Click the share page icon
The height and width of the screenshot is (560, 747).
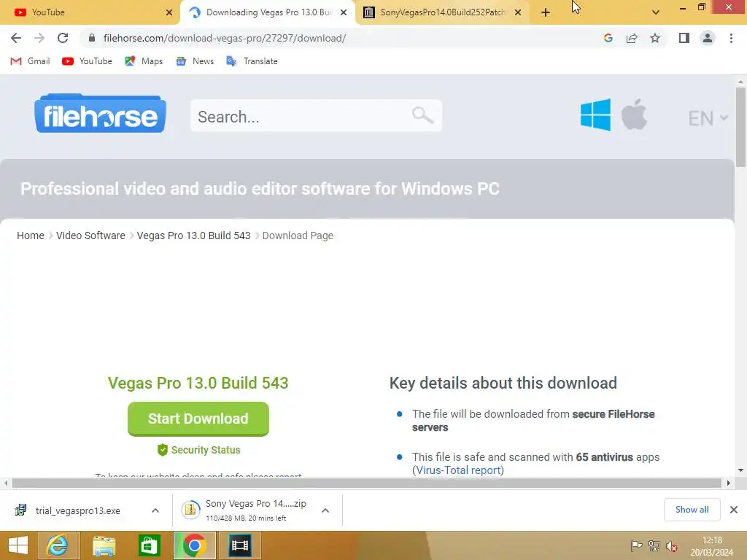click(632, 38)
